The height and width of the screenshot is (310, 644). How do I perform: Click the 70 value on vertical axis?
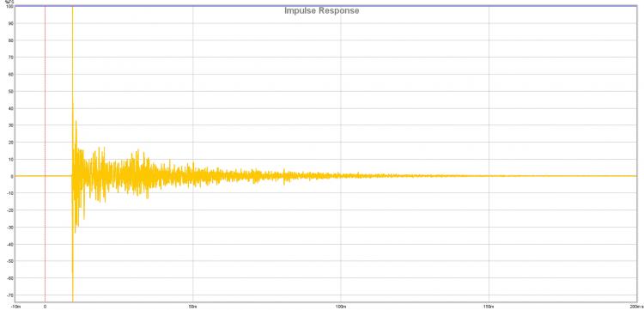[x=11, y=58]
